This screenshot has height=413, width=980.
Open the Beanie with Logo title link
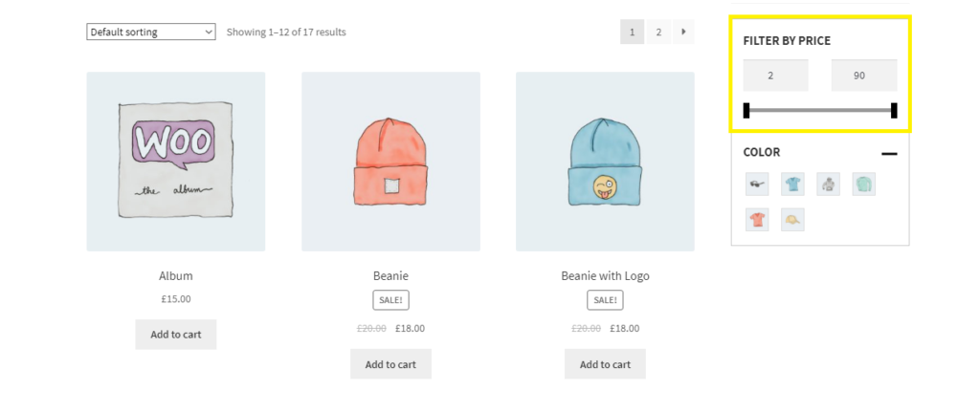click(x=605, y=276)
